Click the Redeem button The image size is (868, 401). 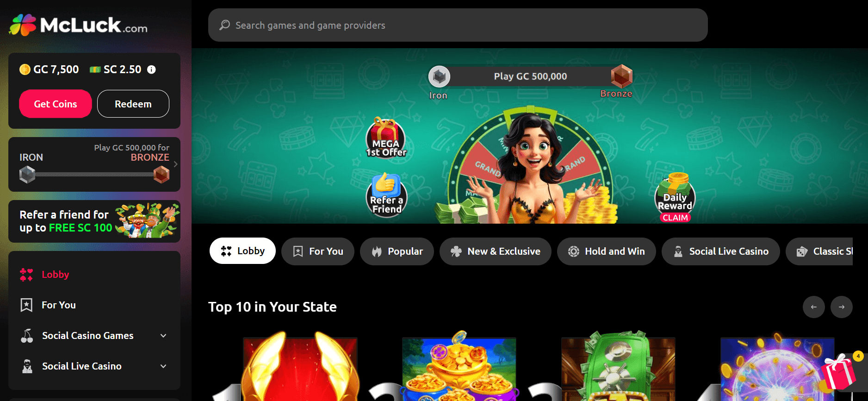click(x=133, y=104)
